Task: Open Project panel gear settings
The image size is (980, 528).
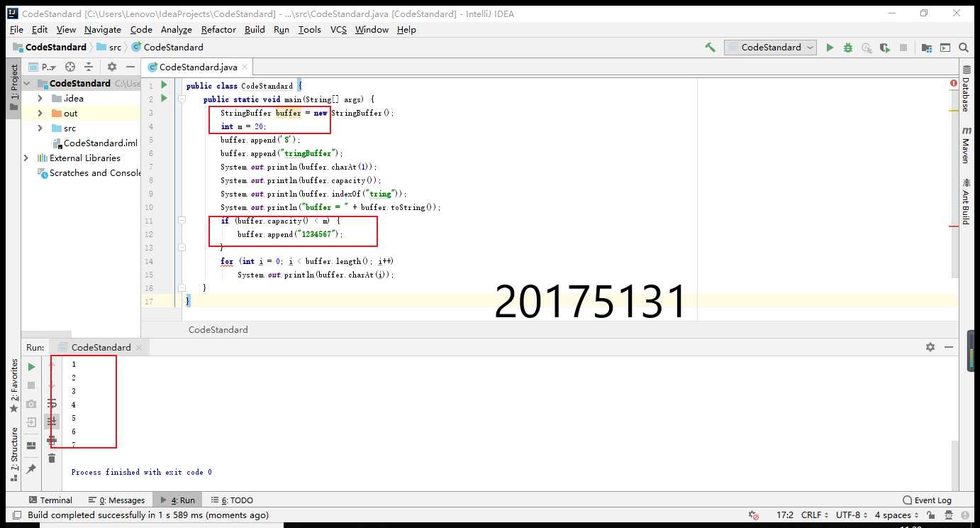Action: pyautogui.click(x=111, y=67)
